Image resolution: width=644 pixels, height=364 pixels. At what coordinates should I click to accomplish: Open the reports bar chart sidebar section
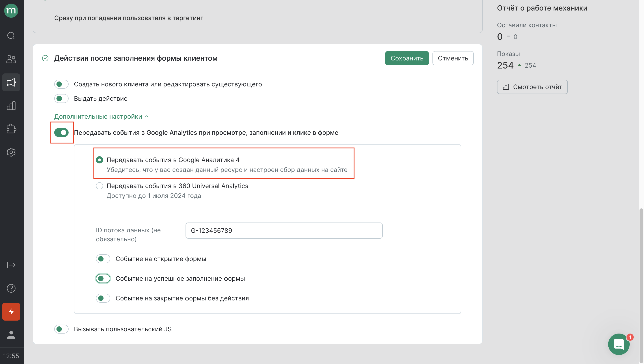(x=11, y=106)
